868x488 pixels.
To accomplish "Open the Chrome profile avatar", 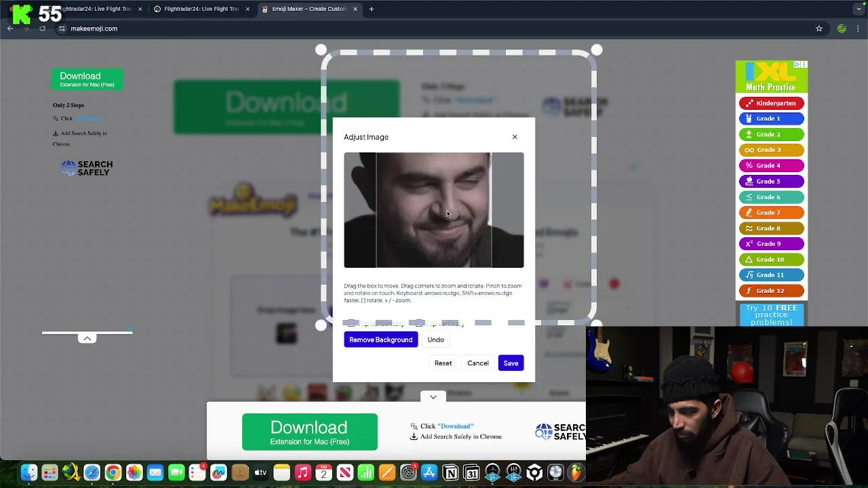I will 842,28.
